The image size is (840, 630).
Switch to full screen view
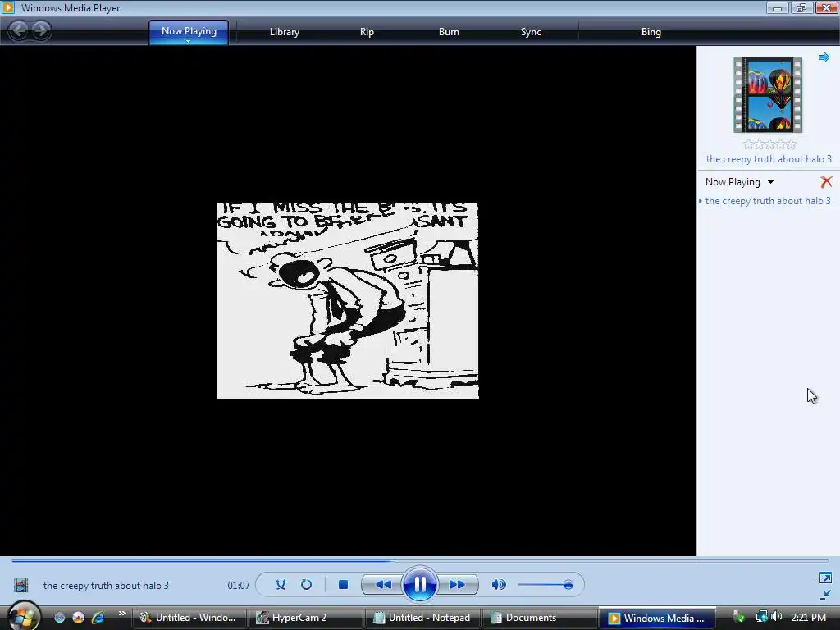coord(825,577)
